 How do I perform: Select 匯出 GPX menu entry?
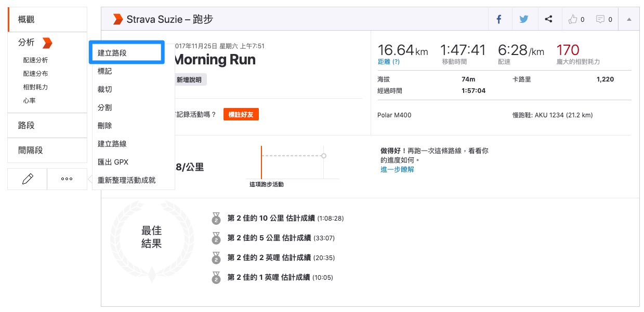tap(113, 162)
